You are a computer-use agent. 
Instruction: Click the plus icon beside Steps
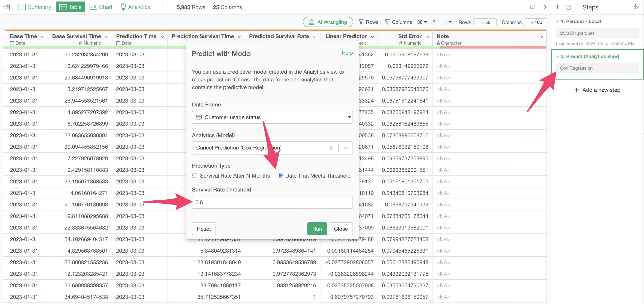557,7
